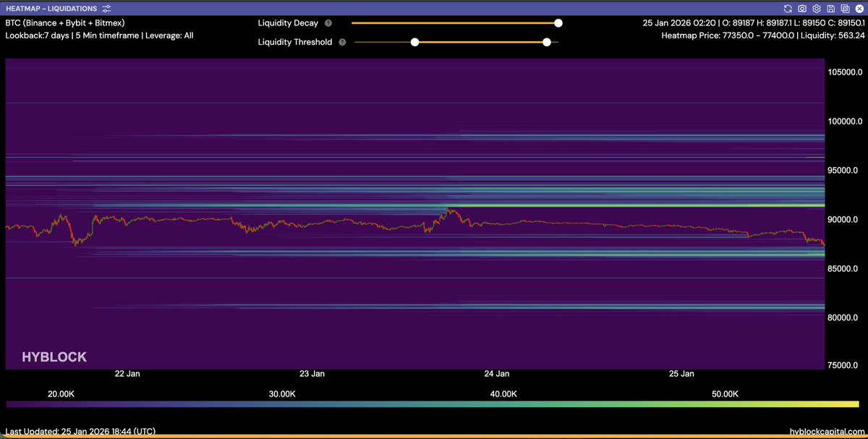Open the filter sliders icon next to the title
The width and height of the screenshot is (868, 439).
click(106, 8)
